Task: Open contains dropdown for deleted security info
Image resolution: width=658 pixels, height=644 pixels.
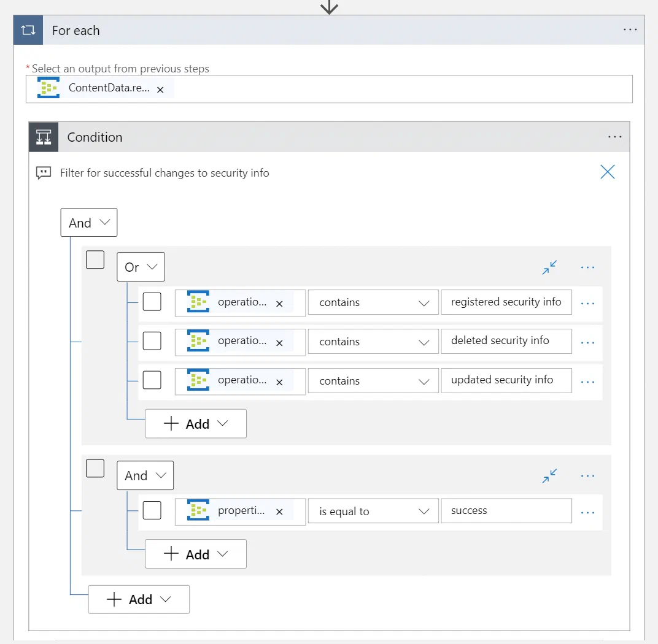Action: pyautogui.click(x=373, y=341)
